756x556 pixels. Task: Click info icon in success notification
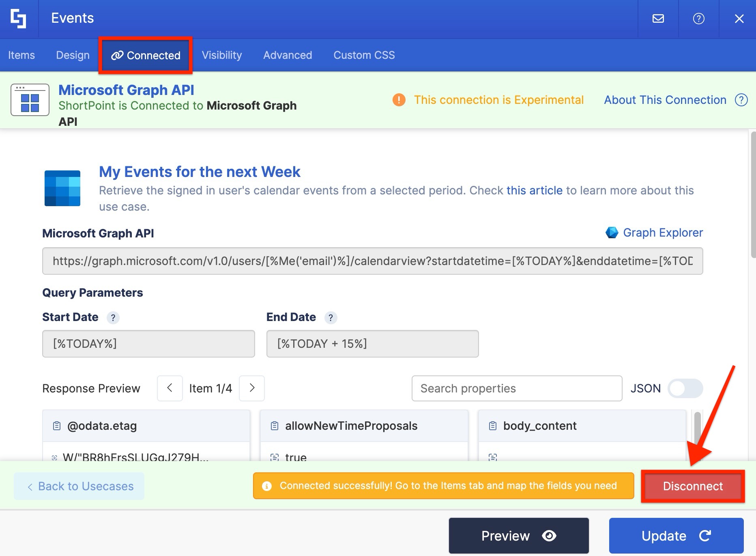(266, 486)
